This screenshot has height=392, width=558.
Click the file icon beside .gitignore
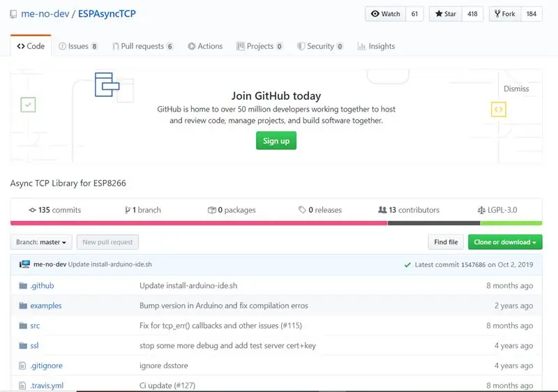(22, 365)
